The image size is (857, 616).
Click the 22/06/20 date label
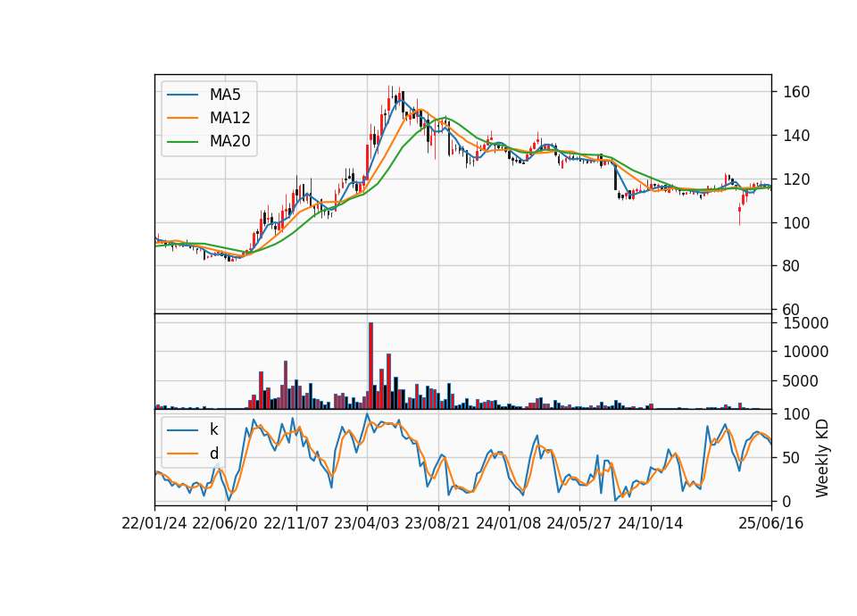[225, 524]
